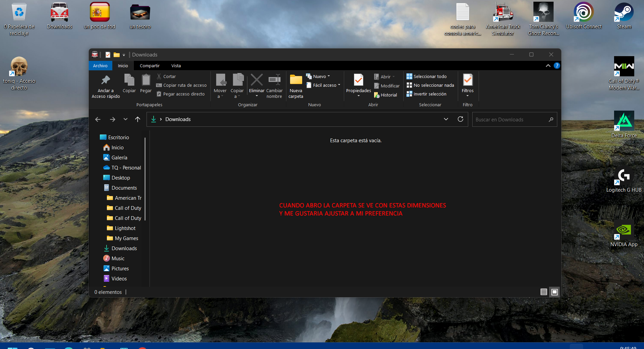Open customize quick access toolbar arrow

pos(124,55)
